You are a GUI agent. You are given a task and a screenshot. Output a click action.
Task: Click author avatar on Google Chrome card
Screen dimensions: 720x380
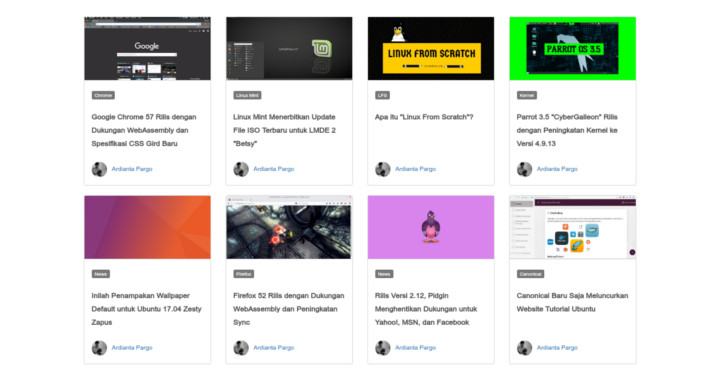(x=99, y=169)
